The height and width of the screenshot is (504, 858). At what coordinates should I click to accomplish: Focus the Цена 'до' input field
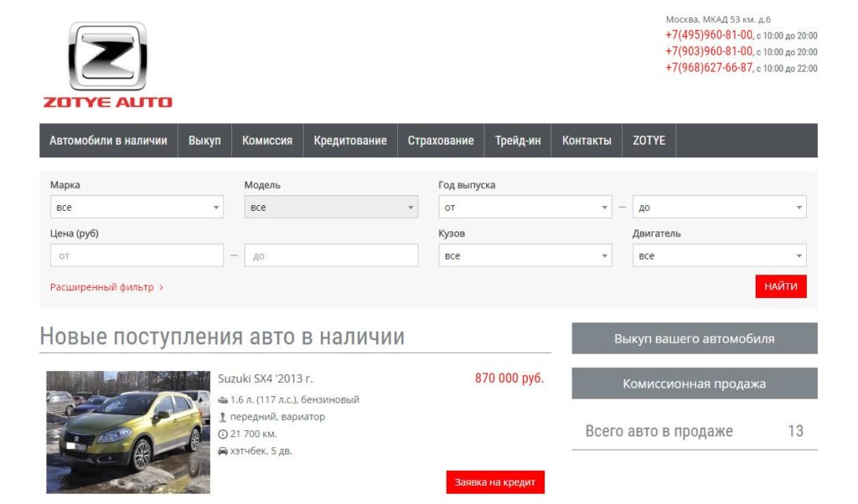(331, 255)
